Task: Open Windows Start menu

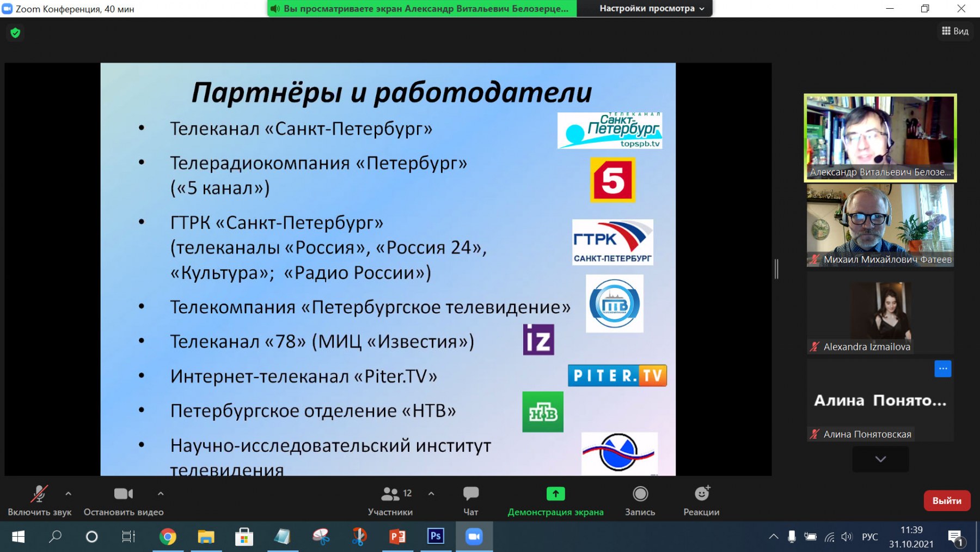Action: (18, 537)
